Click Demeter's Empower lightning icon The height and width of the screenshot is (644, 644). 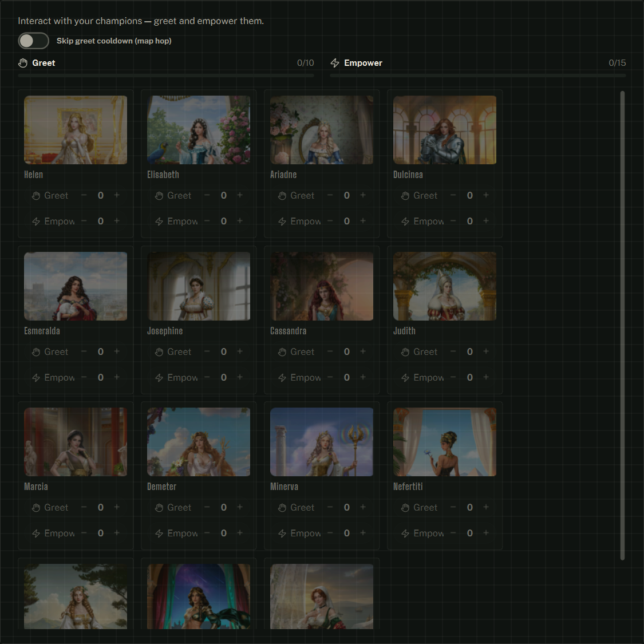[159, 534]
